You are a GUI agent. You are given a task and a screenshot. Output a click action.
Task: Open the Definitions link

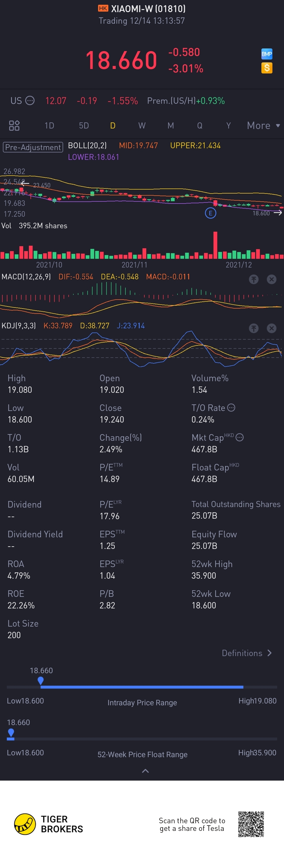[x=247, y=653]
